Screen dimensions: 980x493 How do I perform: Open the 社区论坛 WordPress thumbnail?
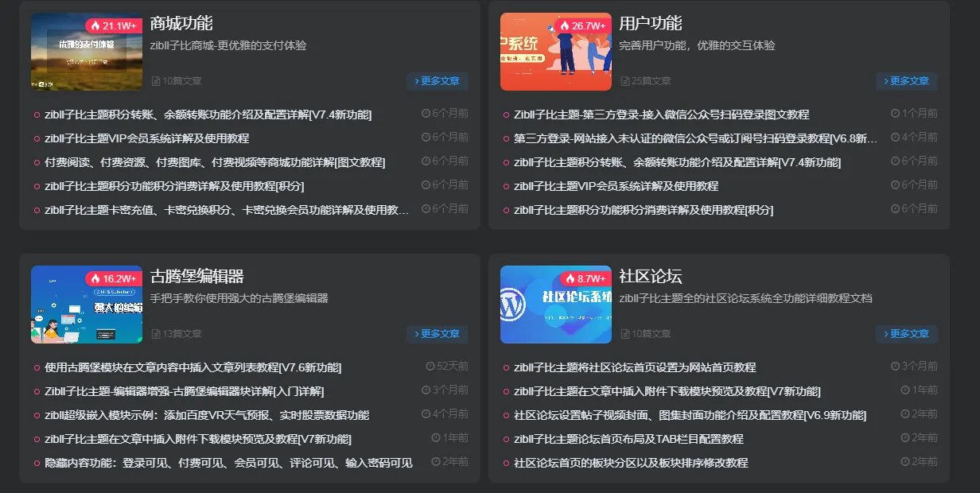tap(556, 305)
